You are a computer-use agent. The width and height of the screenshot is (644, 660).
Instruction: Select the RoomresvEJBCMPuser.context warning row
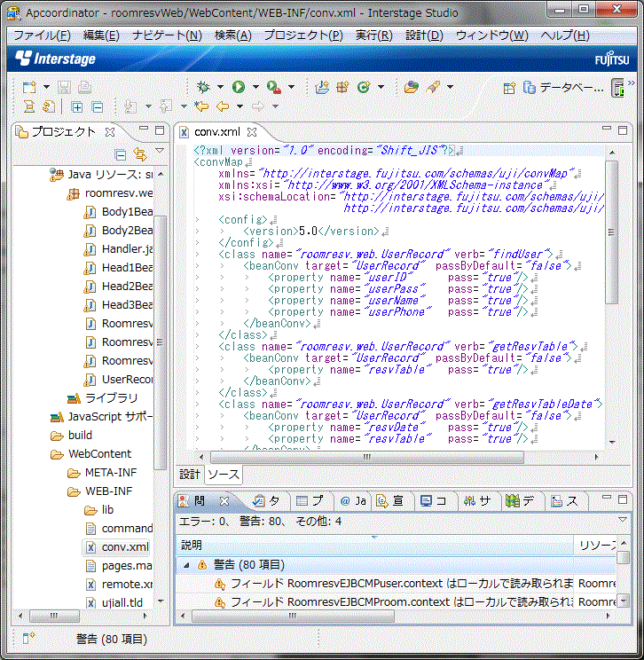tap(396, 584)
